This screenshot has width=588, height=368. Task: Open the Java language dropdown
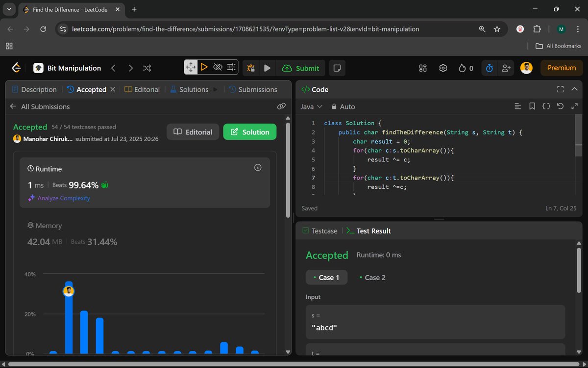pos(311,106)
